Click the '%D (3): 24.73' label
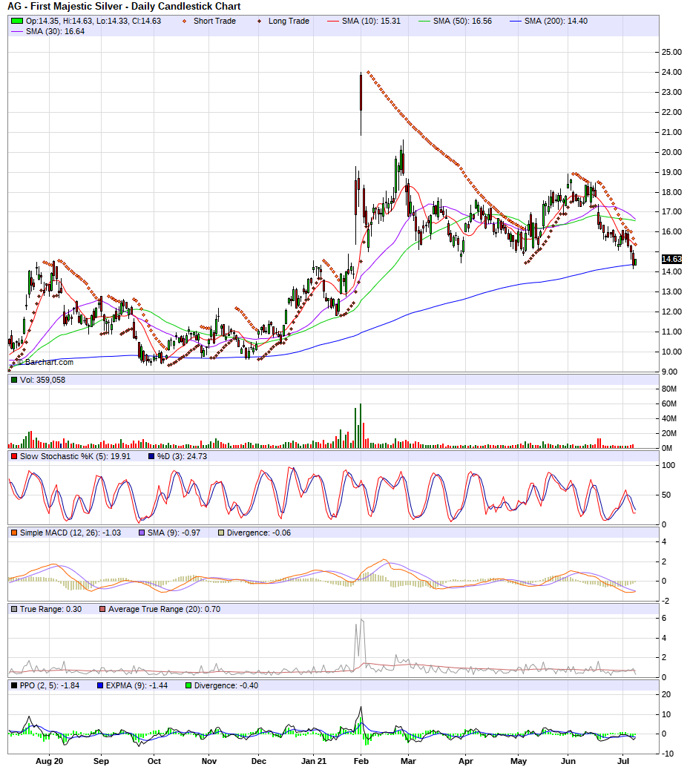This screenshot has height=784, width=690. click(182, 456)
